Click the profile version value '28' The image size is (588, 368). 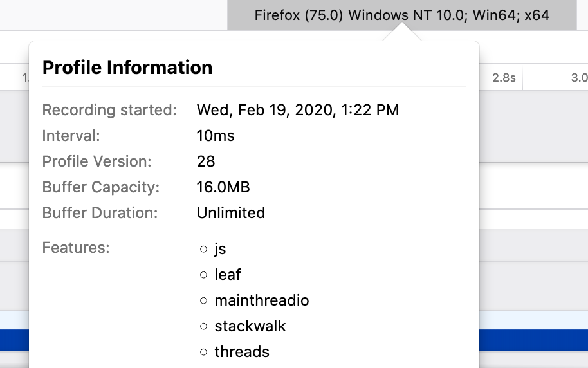(x=206, y=161)
